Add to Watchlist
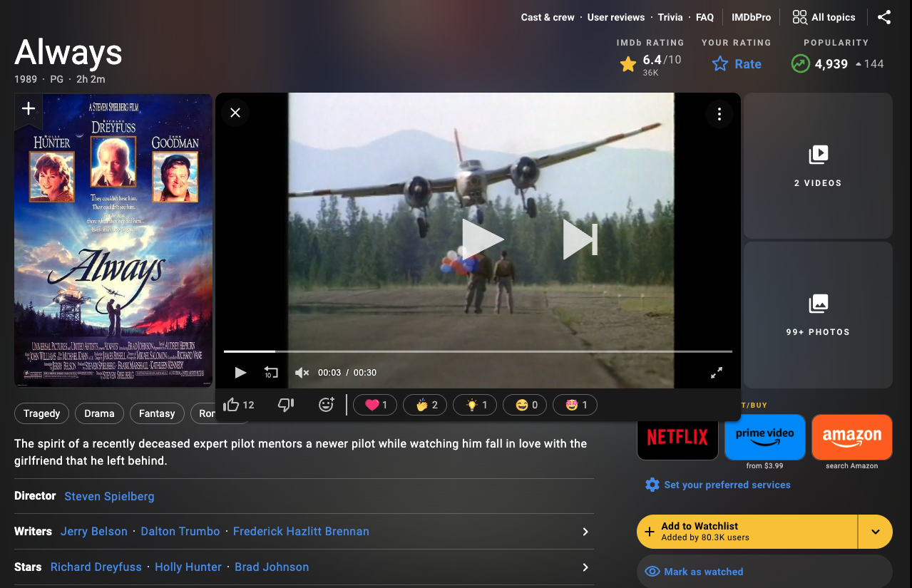The image size is (912, 588). [x=747, y=532]
